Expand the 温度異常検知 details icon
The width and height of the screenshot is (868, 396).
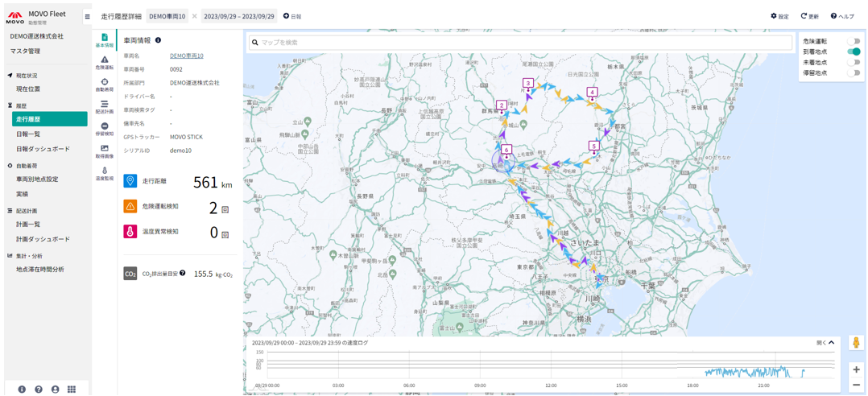point(225,234)
